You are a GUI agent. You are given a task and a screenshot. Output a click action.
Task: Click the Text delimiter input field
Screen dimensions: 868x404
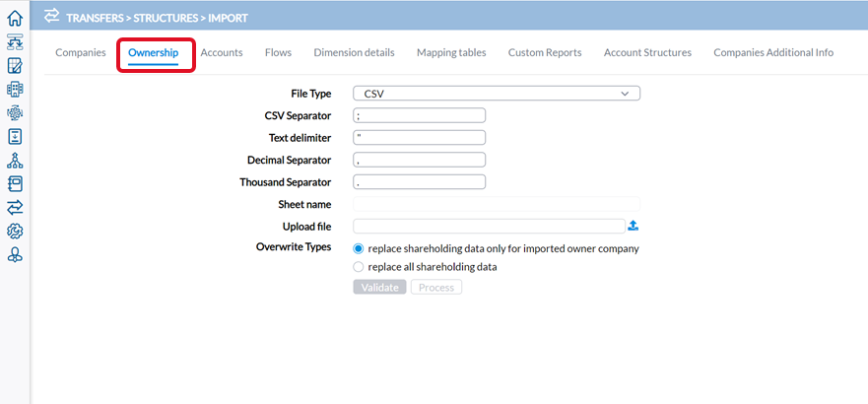[419, 138]
